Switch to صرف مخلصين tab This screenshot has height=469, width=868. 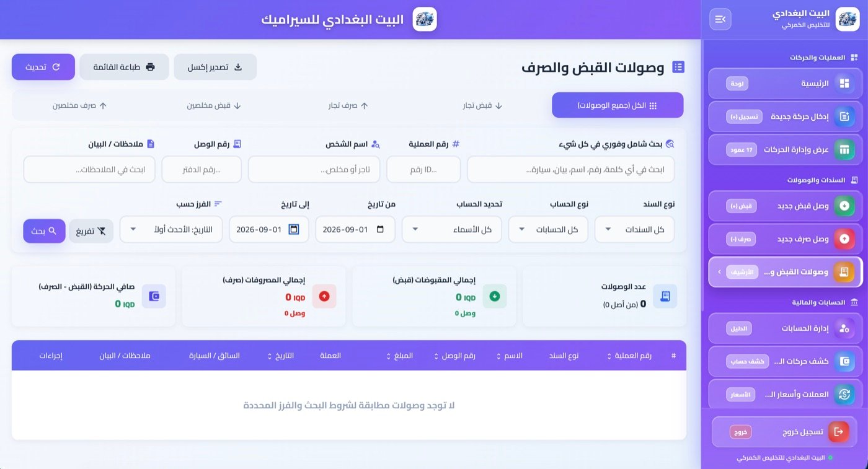pyautogui.click(x=79, y=106)
